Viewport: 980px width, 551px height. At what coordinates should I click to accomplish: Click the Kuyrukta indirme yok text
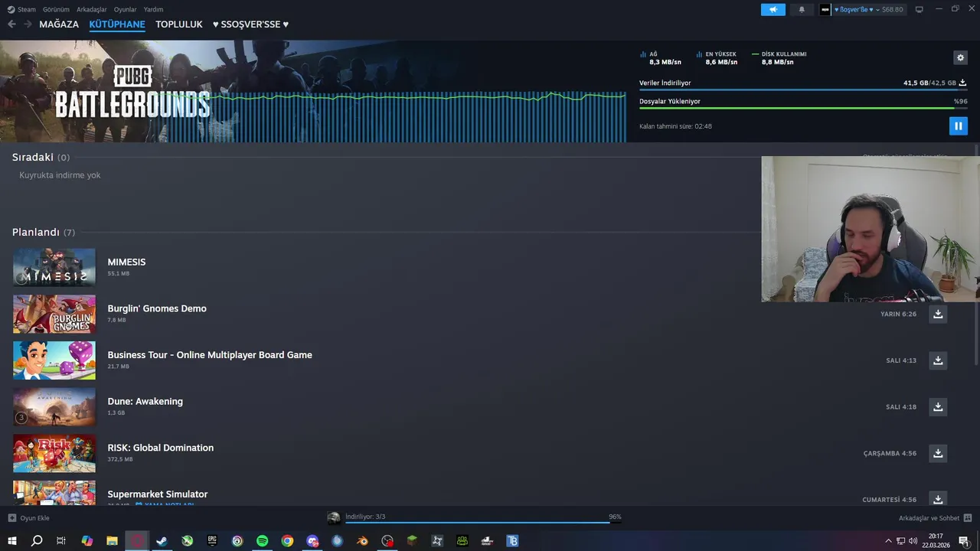pyautogui.click(x=60, y=175)
